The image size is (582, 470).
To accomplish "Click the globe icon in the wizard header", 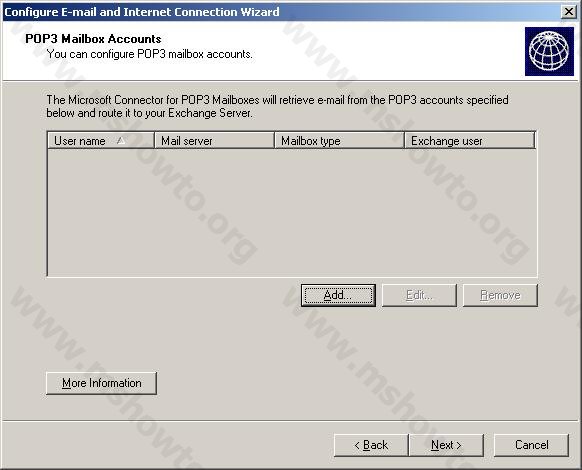I will (x=549, y=51).
